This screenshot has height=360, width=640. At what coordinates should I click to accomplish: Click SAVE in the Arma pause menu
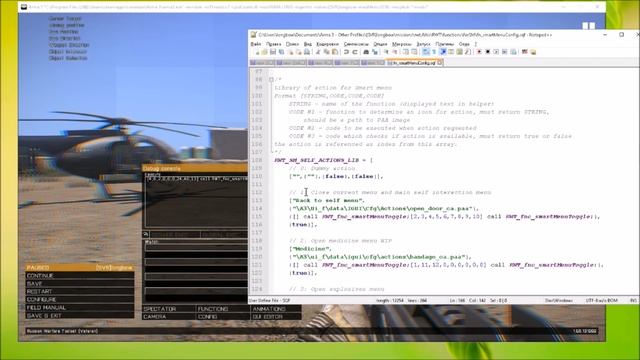click(80, 283)
